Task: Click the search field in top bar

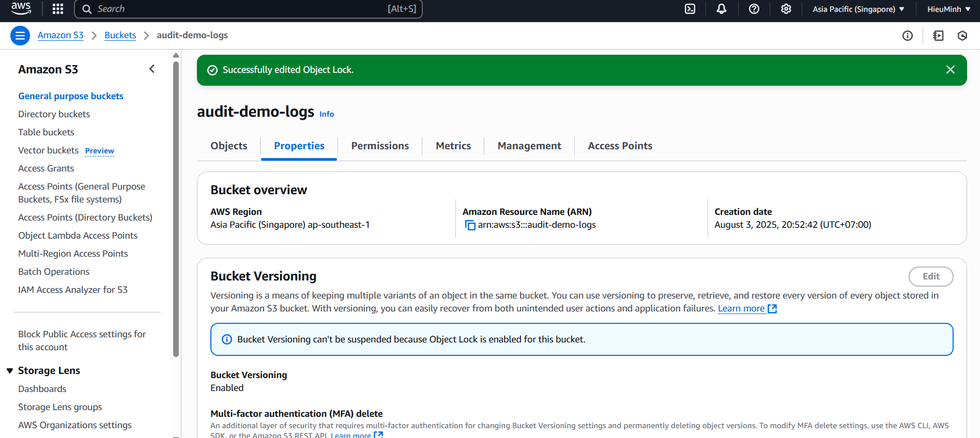Action: pos(249,9)
